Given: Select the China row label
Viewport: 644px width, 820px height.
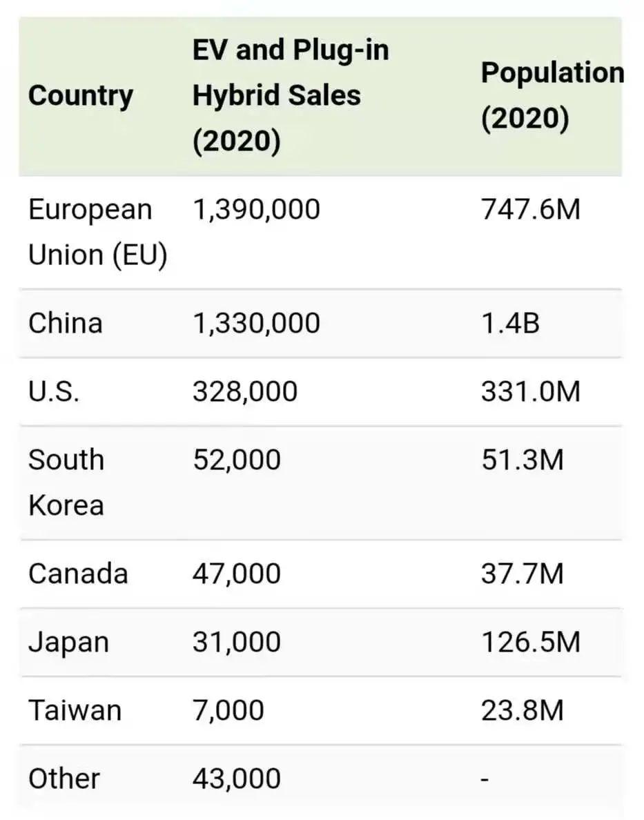Looking at the screenshot, I should point(66,323).
